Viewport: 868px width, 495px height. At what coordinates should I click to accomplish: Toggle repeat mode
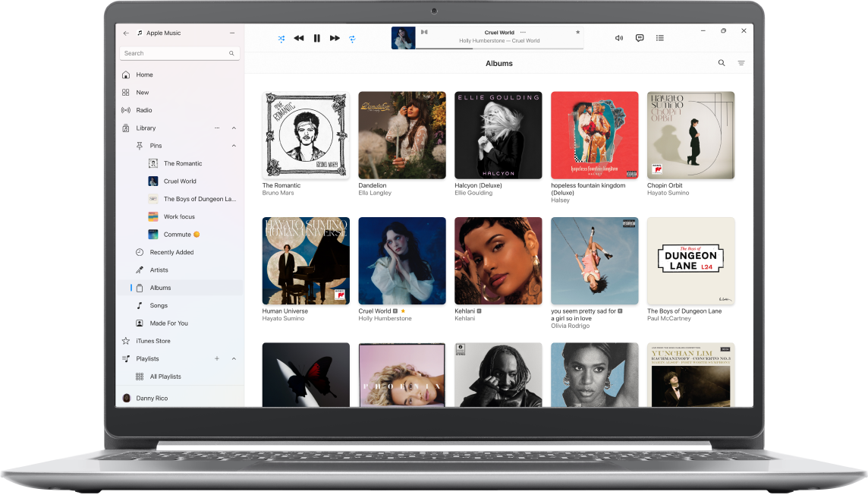pos(352,39)
